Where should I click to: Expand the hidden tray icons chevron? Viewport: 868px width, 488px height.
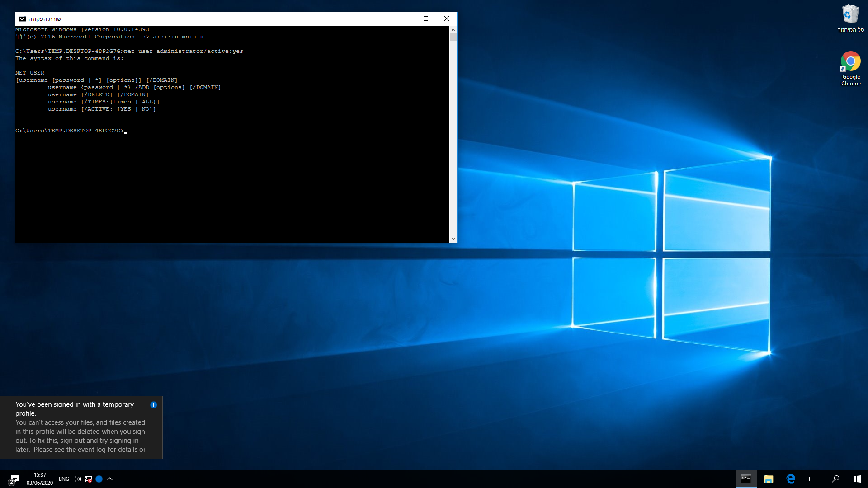pos(110,479)
